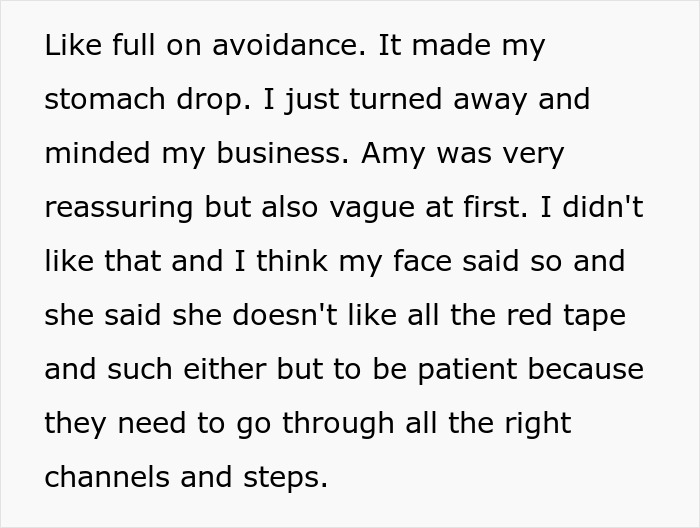Click the word "minded"
This screenshot has width=700, height=528.
99,154
